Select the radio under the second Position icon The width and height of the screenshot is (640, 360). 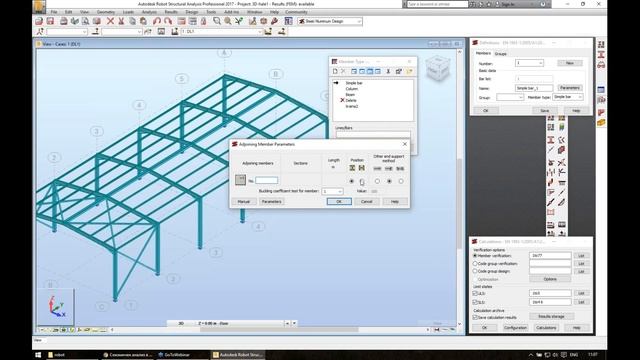[362, 181]
